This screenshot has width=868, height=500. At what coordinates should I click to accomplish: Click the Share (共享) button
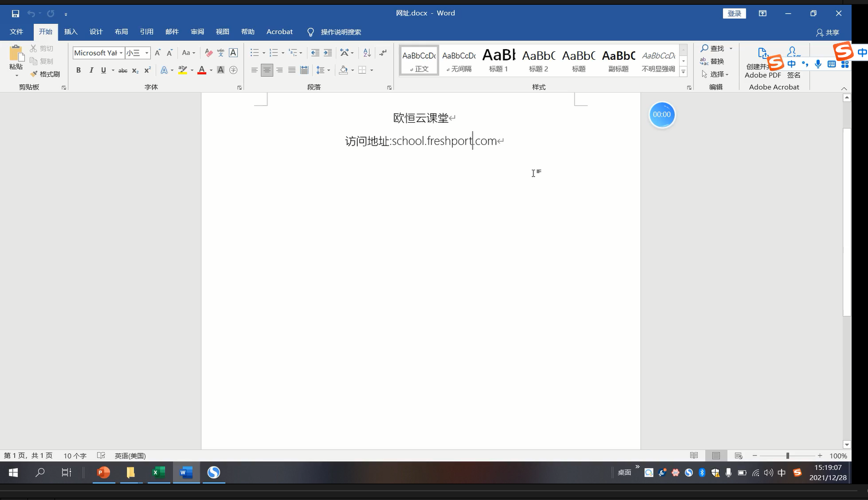pos(828,32)
